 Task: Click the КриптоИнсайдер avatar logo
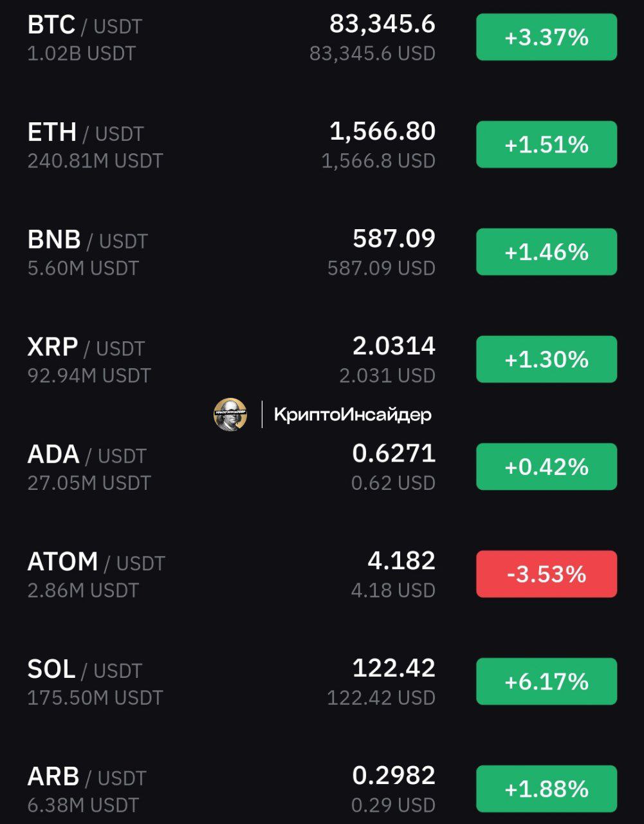[x=230, y=414]
